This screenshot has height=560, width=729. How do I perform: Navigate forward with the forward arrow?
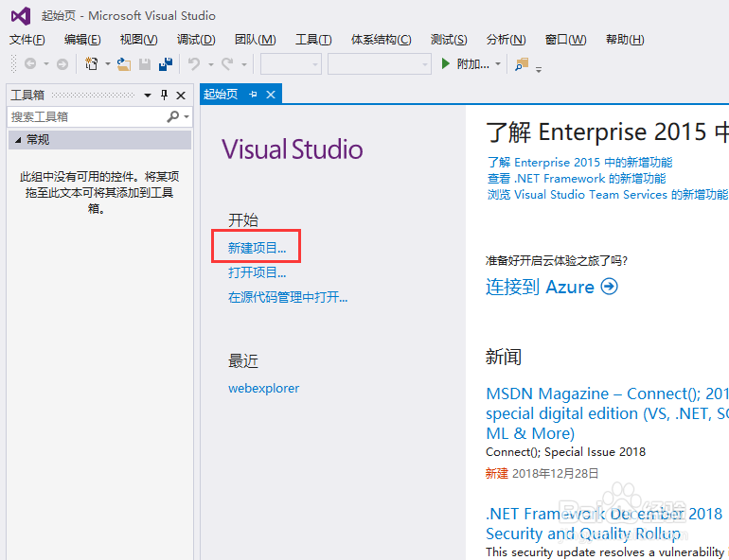point(62,63)
